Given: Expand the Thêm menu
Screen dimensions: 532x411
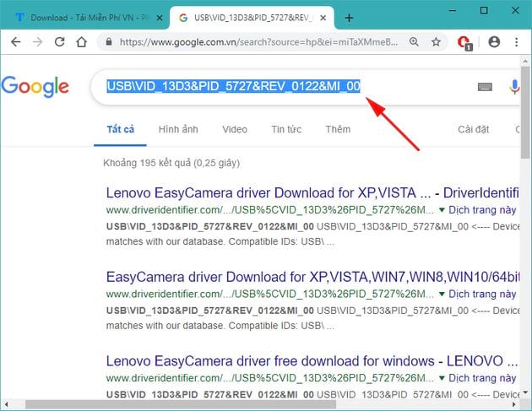Looking at the screenshot, I should pos(338,129).
